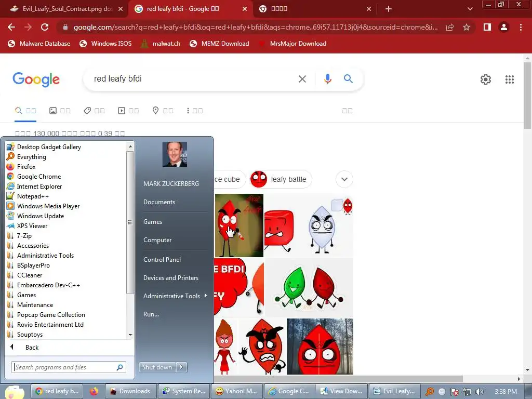Open green and red leafy thumbnail
532x399 pixels.
click(x=309, y=288)
